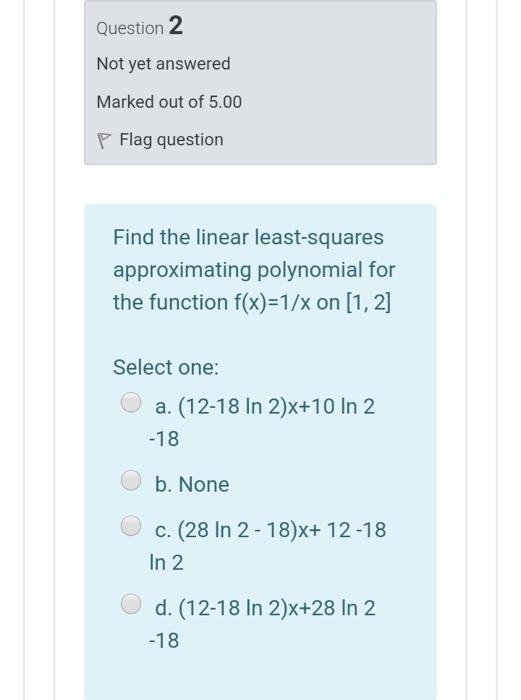
Task: Click option c label (28 ln 2 - 18)x+ 12 -18
Action: pyautogui.click(x=270, y=530)
